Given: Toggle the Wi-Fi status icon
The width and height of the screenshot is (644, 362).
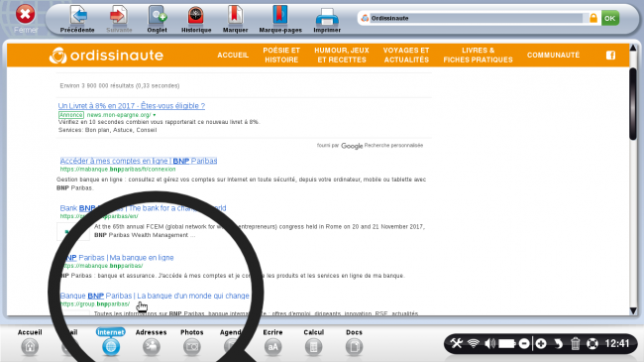Looking at the screenshot, I should [x=474, y=343].
